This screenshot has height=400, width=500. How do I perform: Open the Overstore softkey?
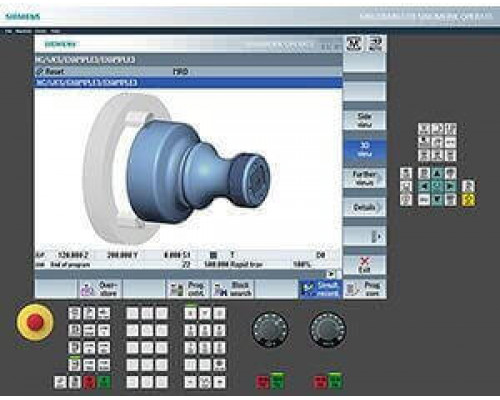coord(101,289)
